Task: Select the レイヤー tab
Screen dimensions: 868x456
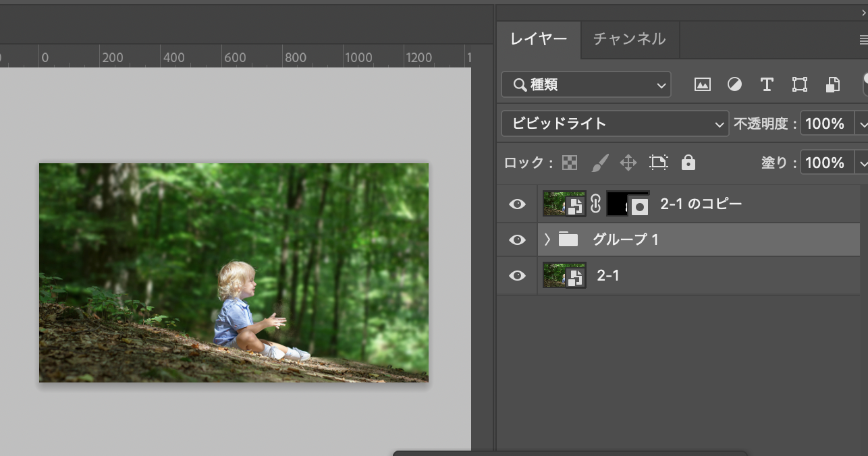Action: click(x=539, y=39)
